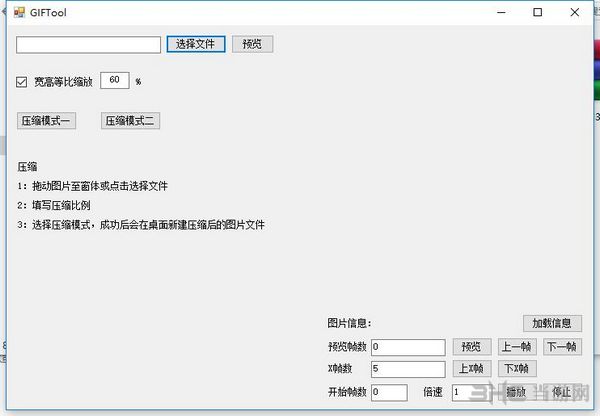This screenshot has height=416, width=600.
Task: Close the GIFTool window
Action: tap(574, 12)
